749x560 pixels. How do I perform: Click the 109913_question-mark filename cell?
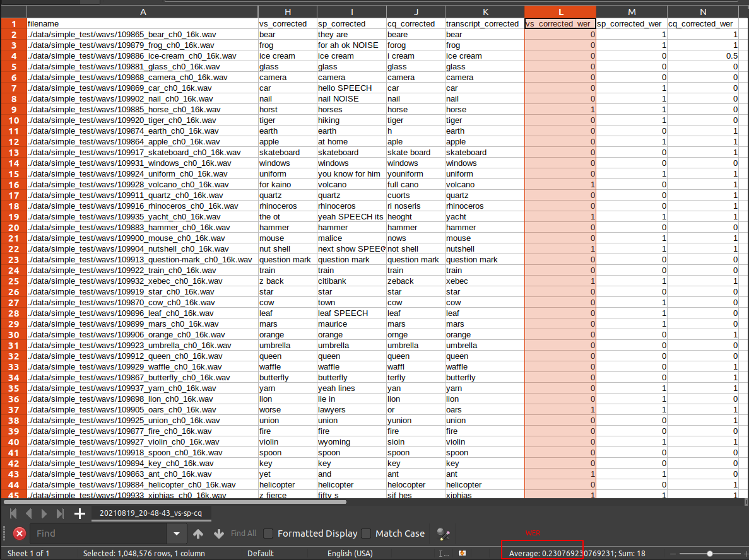coord(143,259)
